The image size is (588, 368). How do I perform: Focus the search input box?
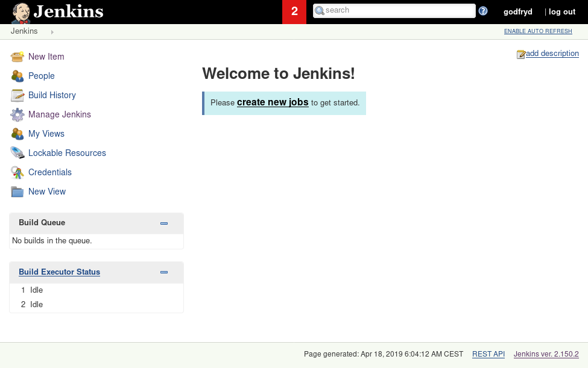[398, 10]
